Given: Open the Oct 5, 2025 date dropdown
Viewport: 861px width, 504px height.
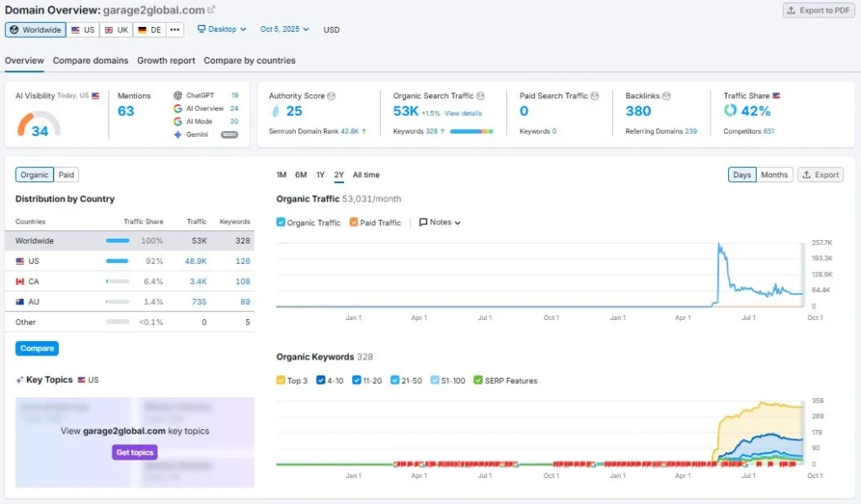Looking at the screenshot, I should click(284, 29).
